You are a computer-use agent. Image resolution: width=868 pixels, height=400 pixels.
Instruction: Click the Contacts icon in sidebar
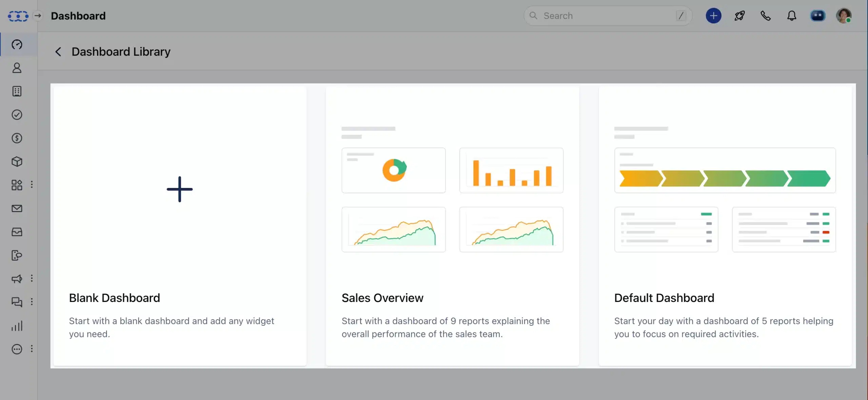point(17,68)
